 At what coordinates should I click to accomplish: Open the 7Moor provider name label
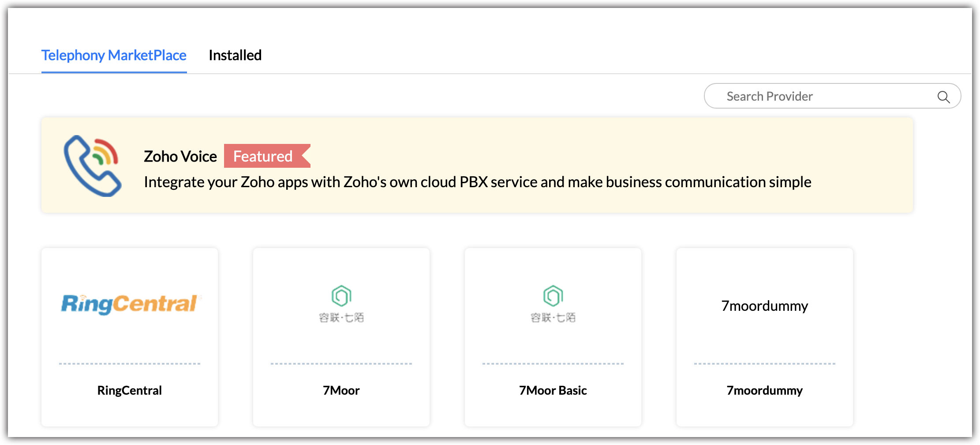(x=341, y=390)
